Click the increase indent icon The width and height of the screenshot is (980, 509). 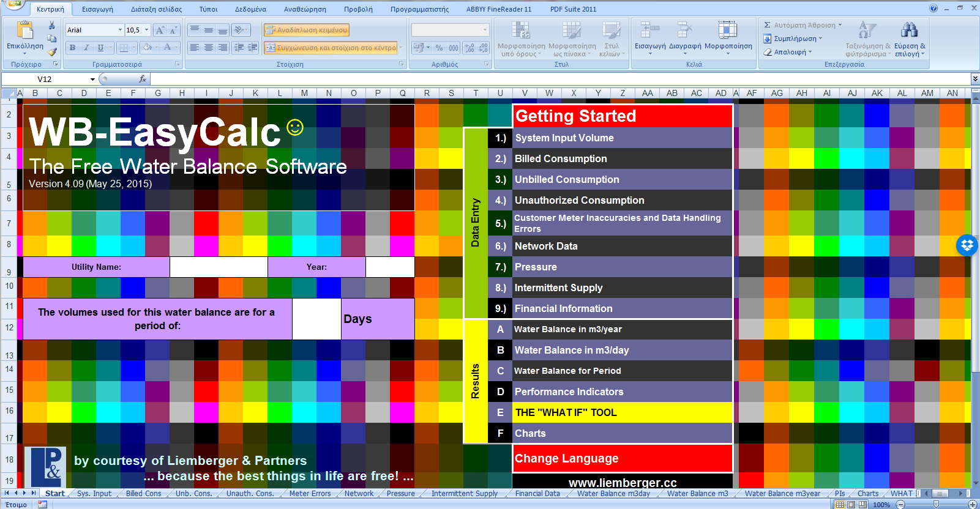[x=252, y=47]
